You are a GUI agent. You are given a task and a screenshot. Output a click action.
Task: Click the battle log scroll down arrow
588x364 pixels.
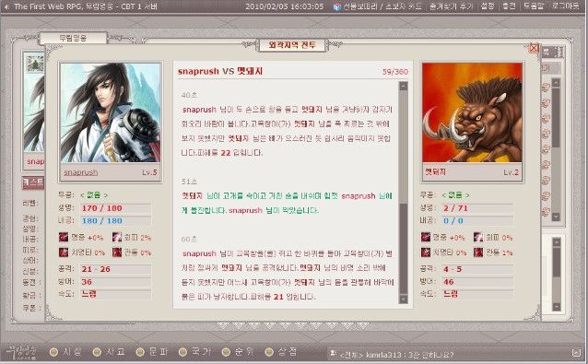point(403,299)
